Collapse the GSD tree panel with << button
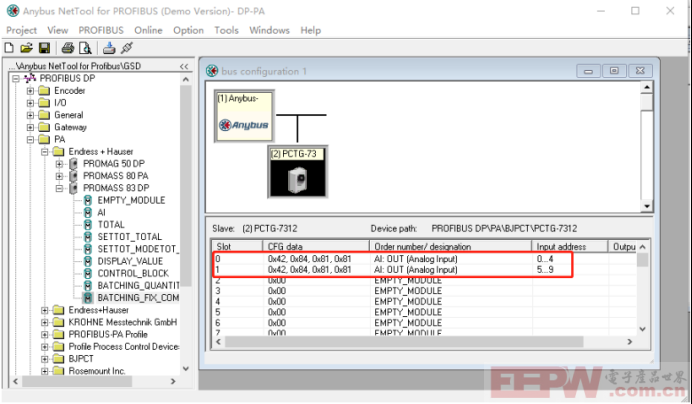 pyautogui.click(x=184, y=66)
